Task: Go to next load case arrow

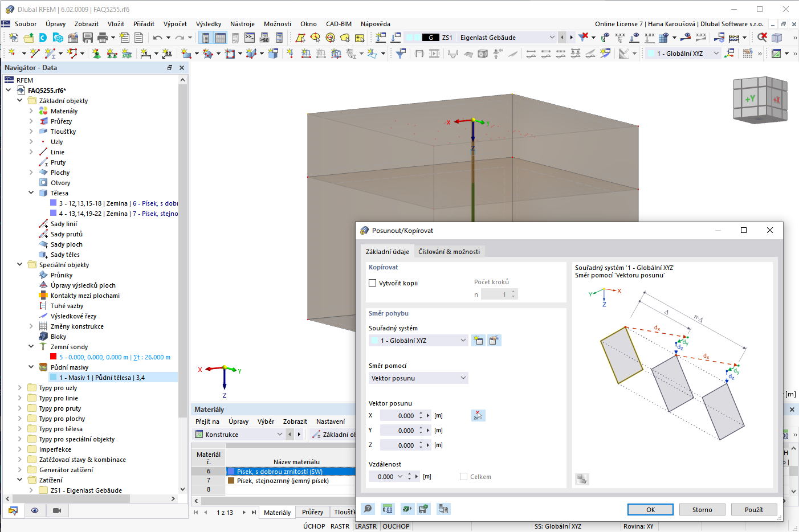Action: pyautogui.click(x=572, y=38)
